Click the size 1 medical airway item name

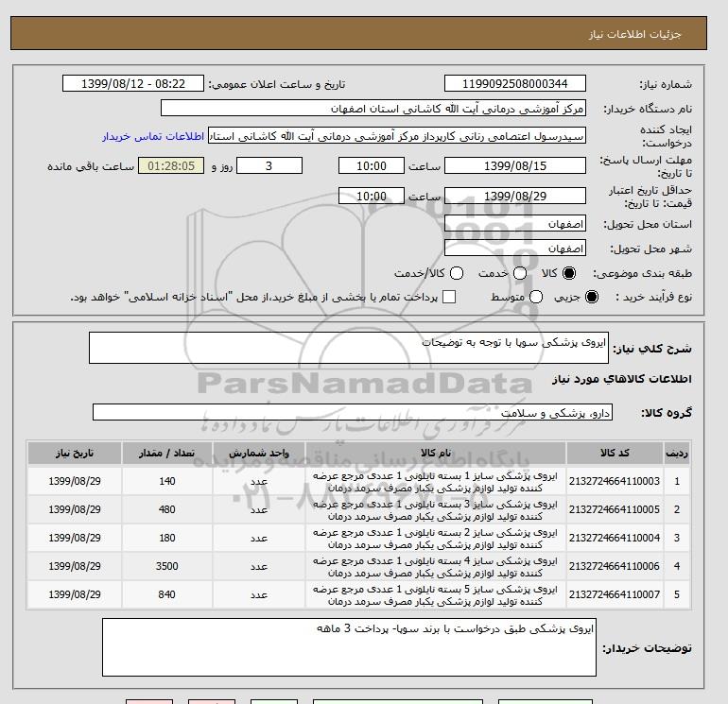(x=436, y=482)
